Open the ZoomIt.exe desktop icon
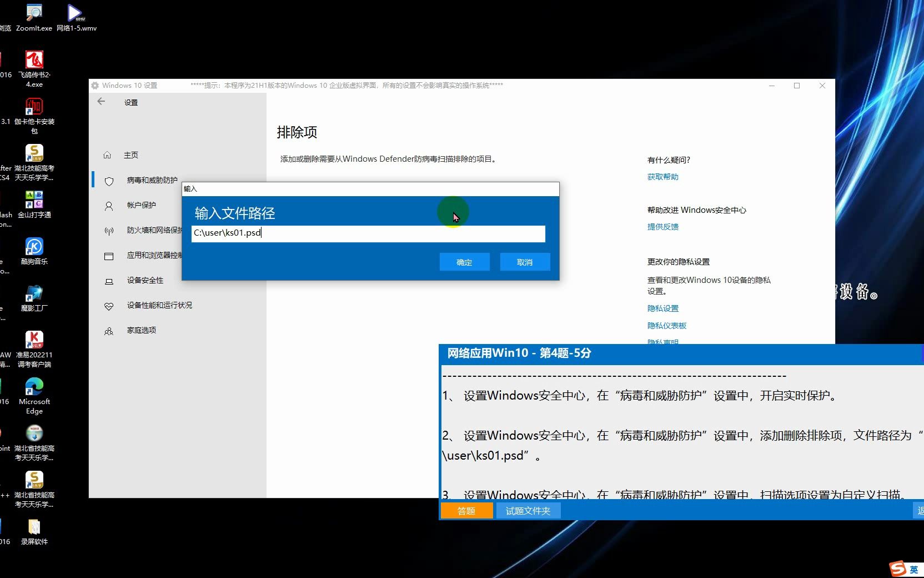924x578 pixels. click(34, 17)
